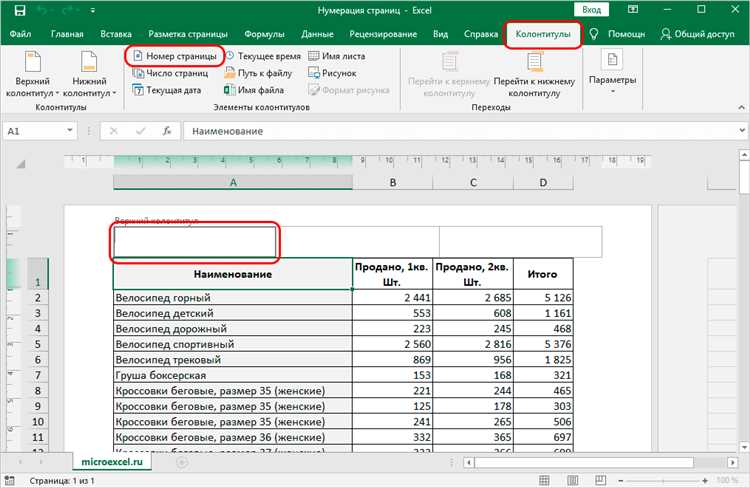This screenshot has height=488, width=750.
Task: Switch to the Вид tab
Action: 441,34
